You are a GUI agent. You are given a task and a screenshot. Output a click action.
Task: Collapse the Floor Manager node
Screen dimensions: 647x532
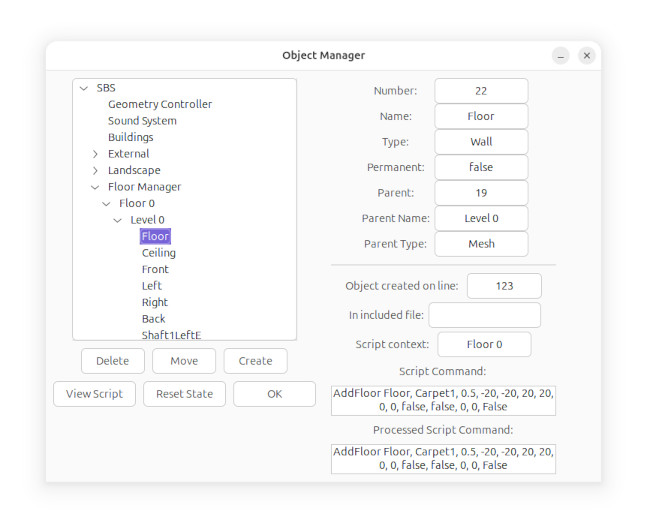click(95, 187)
